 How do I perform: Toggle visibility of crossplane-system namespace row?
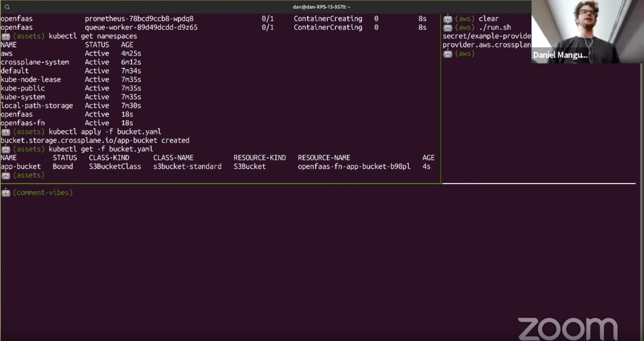pos(35,62)
